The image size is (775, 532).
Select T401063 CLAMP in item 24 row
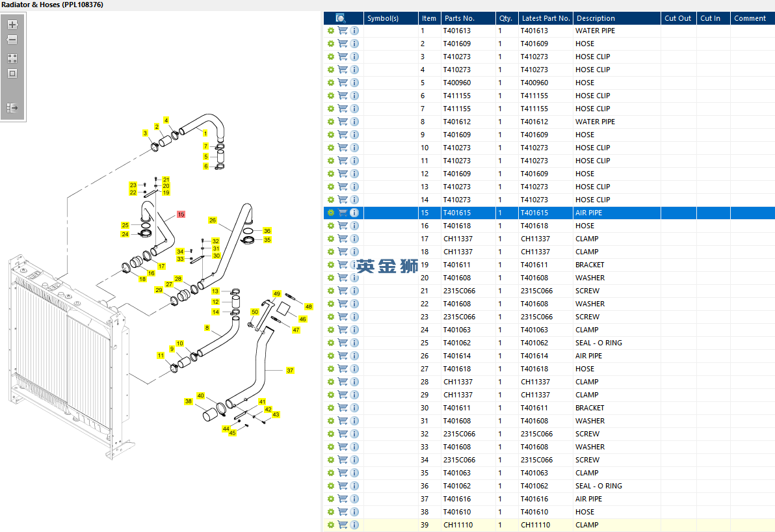click(457, 330)
